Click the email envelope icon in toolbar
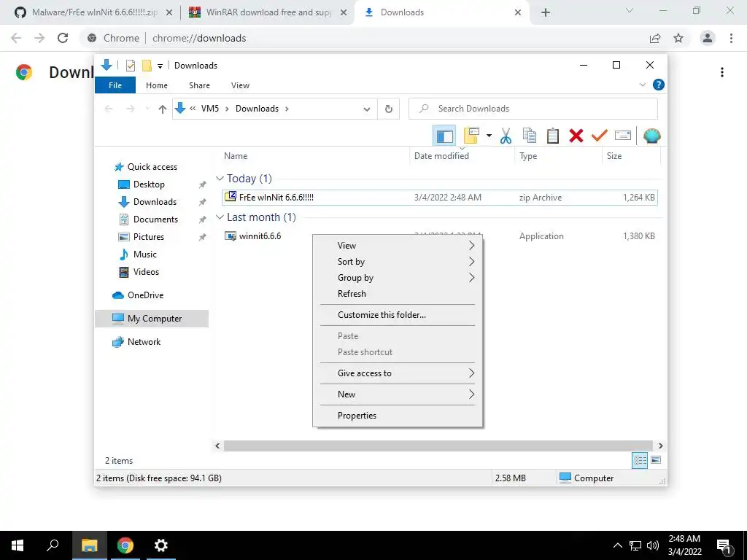Viewport: 747px width, 560px height. point(623,136)
